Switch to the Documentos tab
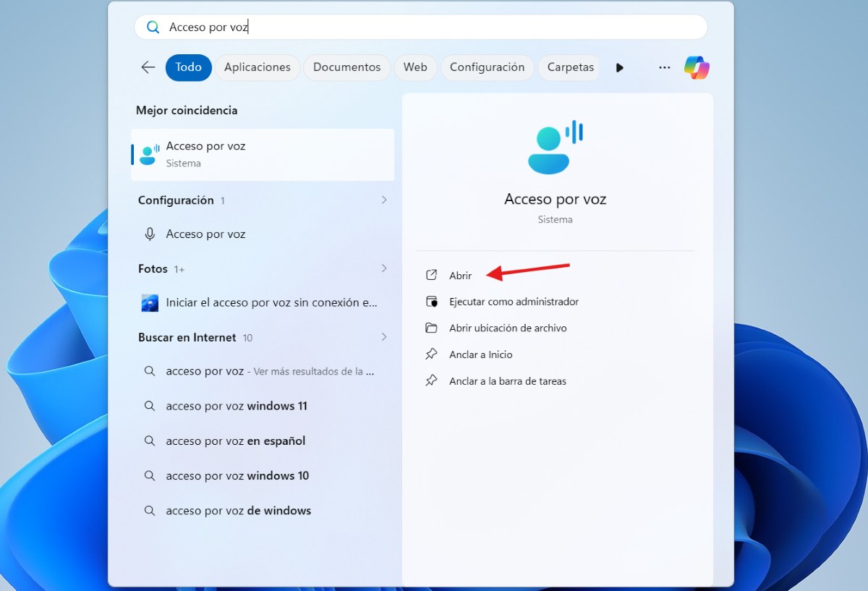 click(x=346, y=67)
